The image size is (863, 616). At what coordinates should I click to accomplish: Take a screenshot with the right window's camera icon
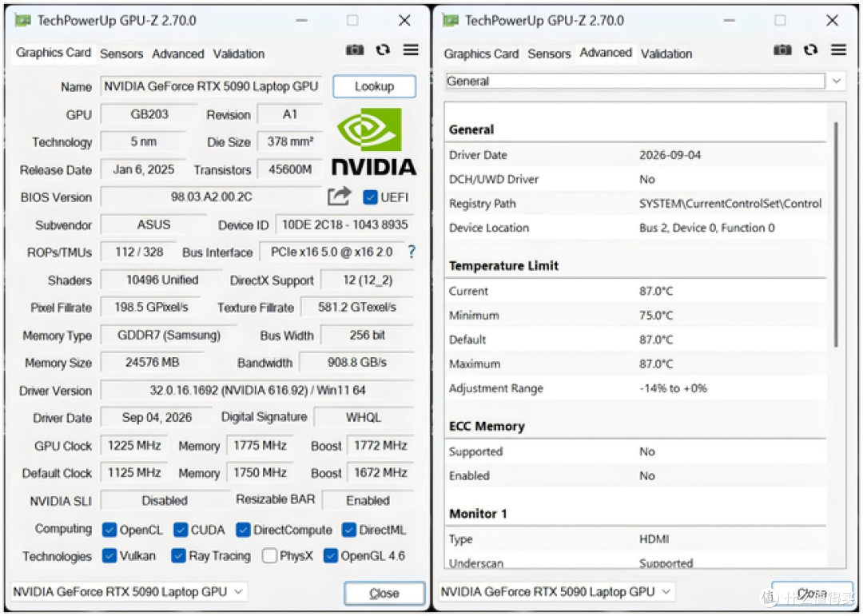point(782,50)
